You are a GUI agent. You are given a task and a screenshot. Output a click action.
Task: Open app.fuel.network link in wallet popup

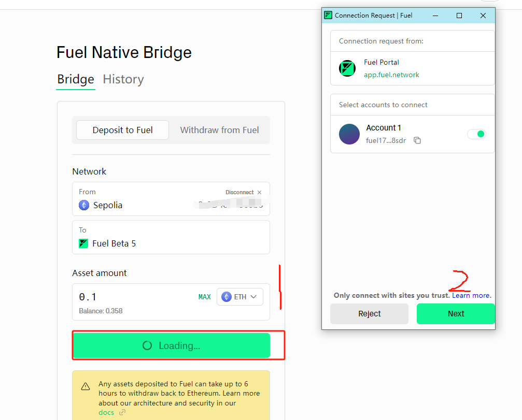[391, 75]
